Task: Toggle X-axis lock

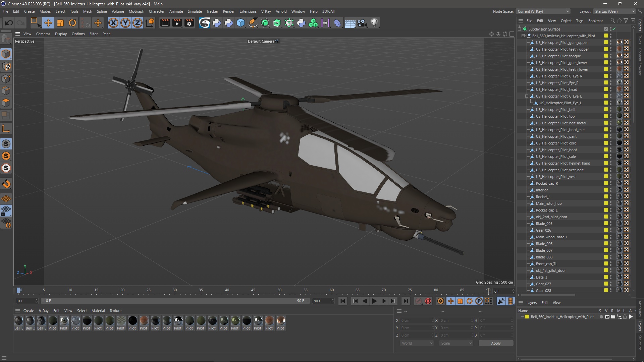Action: pyautogui.click(x=113, y=23)
